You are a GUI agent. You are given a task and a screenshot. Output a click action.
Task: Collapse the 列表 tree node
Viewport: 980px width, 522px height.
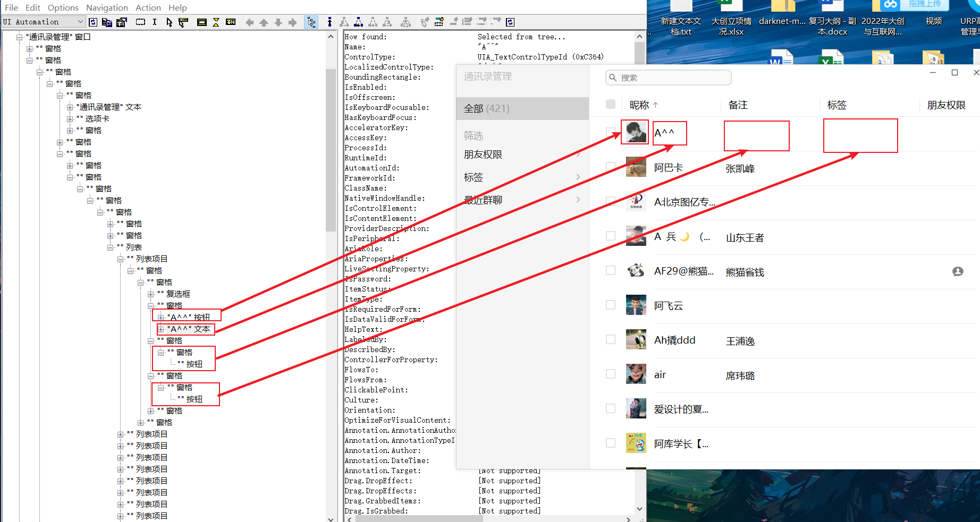tap(110, 247)
